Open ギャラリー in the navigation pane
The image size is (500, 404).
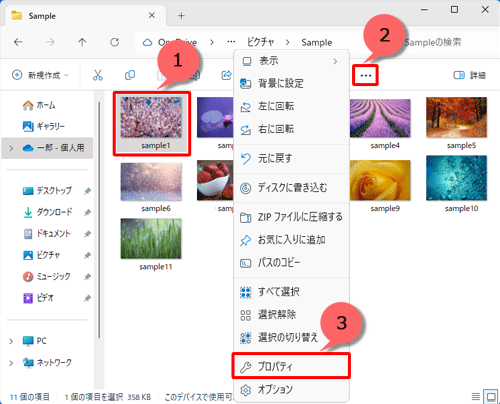tap(44, 126)
